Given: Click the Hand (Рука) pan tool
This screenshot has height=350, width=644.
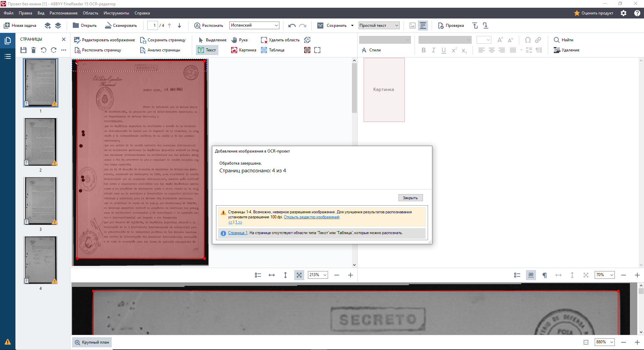Looking at the screenshot, I should 239,40.
